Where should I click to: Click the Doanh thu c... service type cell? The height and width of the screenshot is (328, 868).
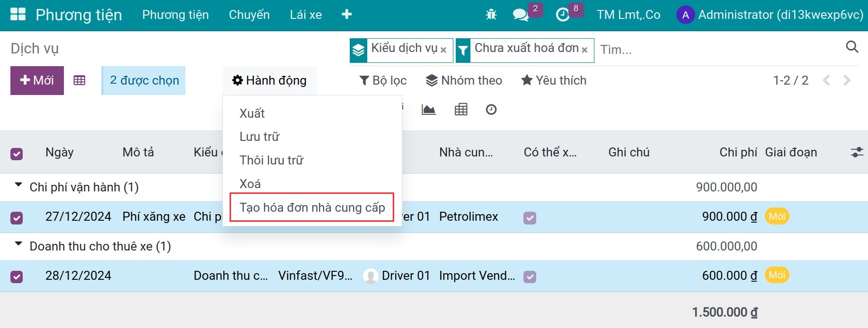click(230, 276)
